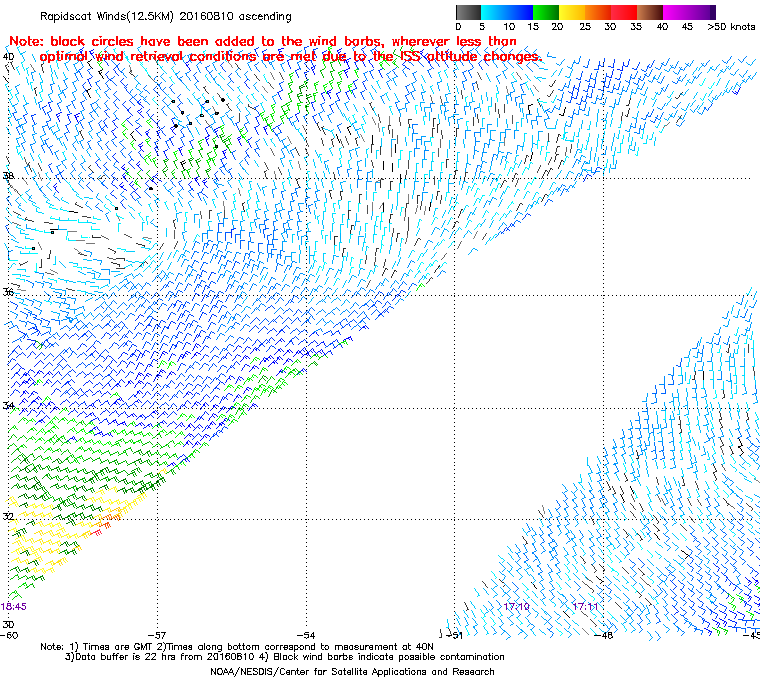Click the '25' legend value
The height and width of the screenshot is (688, 760).
click(585, 27)
